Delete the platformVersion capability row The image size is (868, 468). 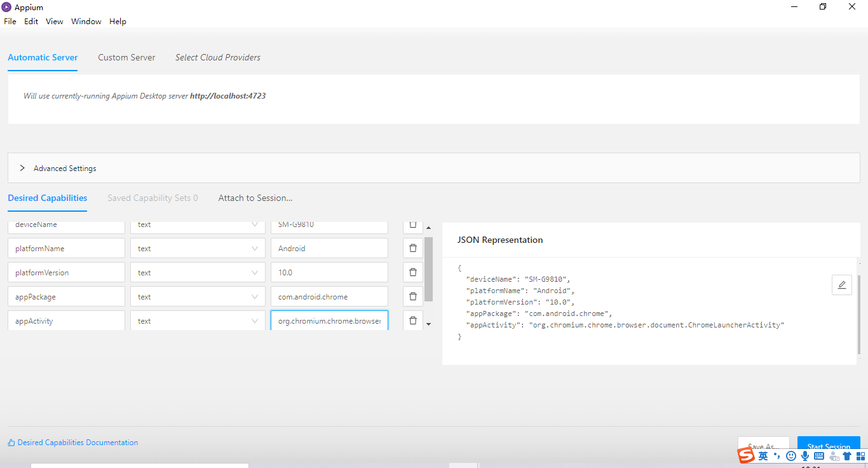coord(413,273)
